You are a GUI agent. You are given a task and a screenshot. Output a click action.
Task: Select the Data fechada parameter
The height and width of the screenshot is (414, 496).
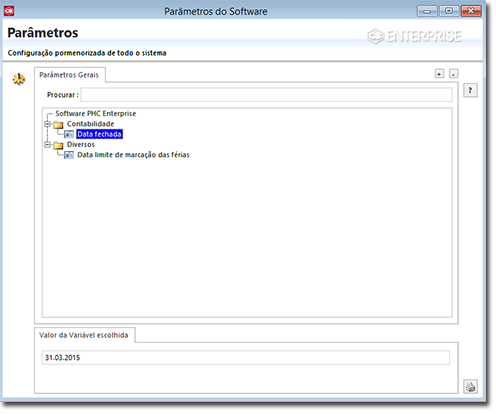(99, 134)
